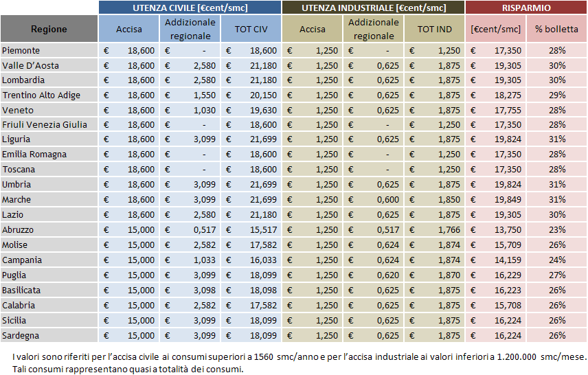The height and width of the screenshot is (375, 588).
Task: Select Molise risparmio value 15,709
Action: click(x=508, y=245)
